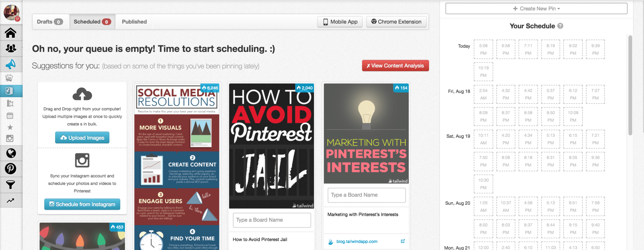Click Schedule from Instagram button
644x250 pixels.
82,204
